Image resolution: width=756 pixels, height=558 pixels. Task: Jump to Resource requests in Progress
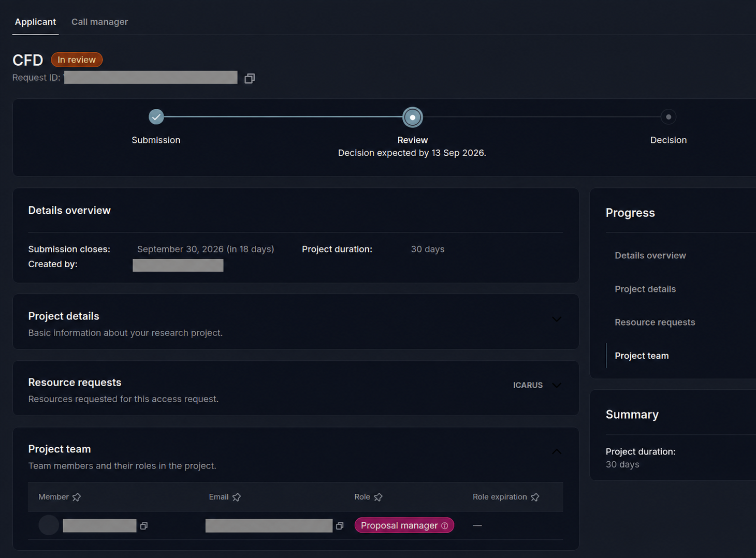pyautogui.click(x=655, y=322)
